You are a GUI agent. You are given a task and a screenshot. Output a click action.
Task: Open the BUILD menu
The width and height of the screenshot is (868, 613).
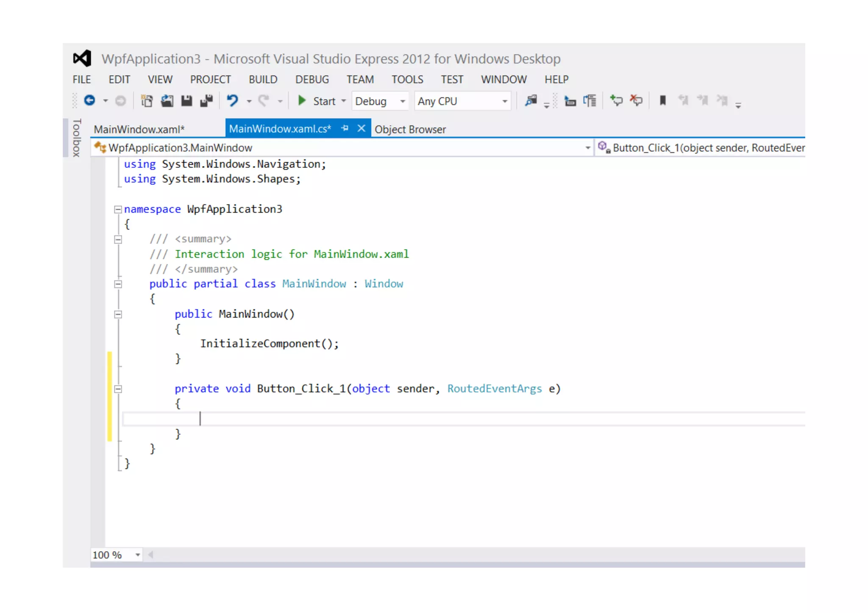point(263,79)
